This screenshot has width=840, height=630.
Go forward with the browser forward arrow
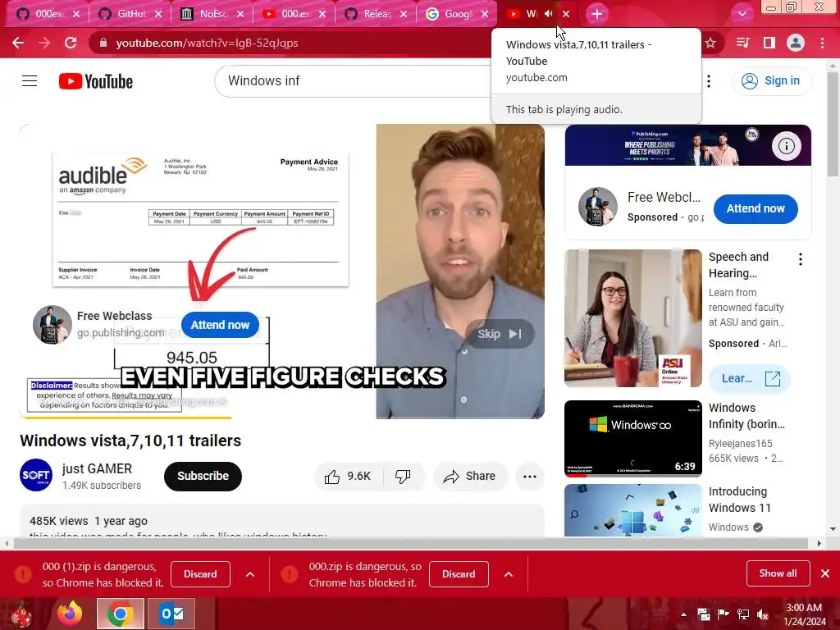click(44, 43)
